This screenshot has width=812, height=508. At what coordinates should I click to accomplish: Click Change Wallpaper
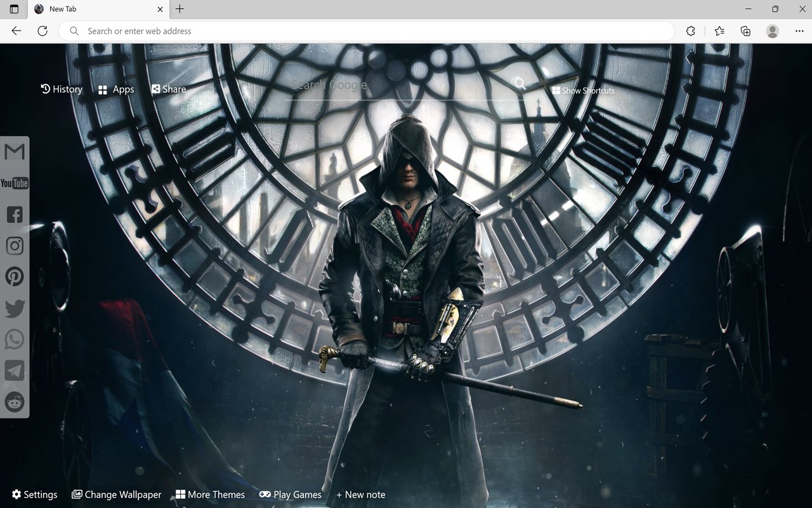117,495
